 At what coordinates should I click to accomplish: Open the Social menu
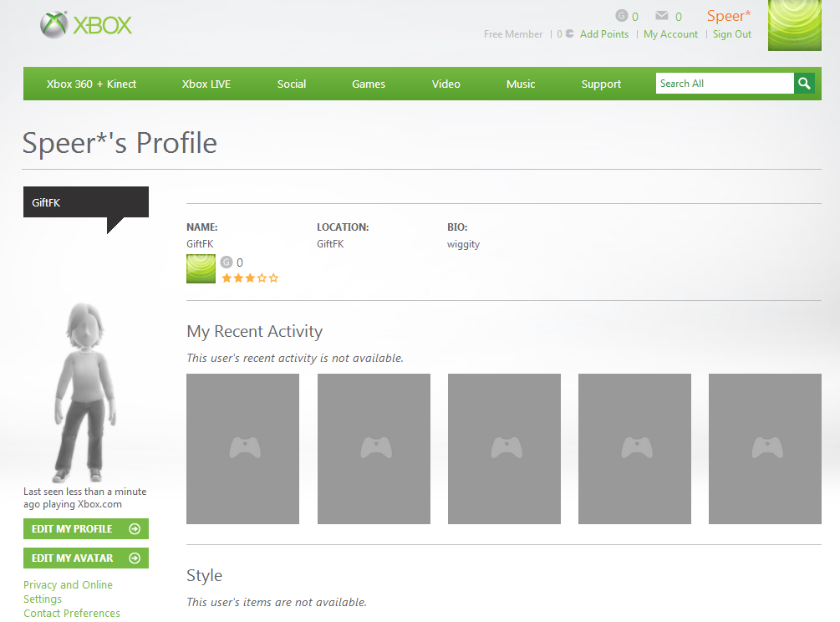point(292,84)
